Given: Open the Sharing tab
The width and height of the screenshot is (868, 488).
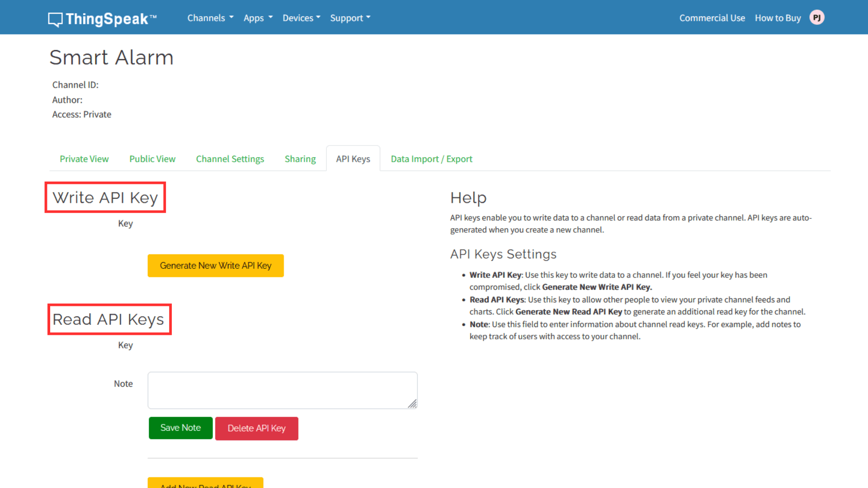Looking at the screenshot, I should 300,159.
